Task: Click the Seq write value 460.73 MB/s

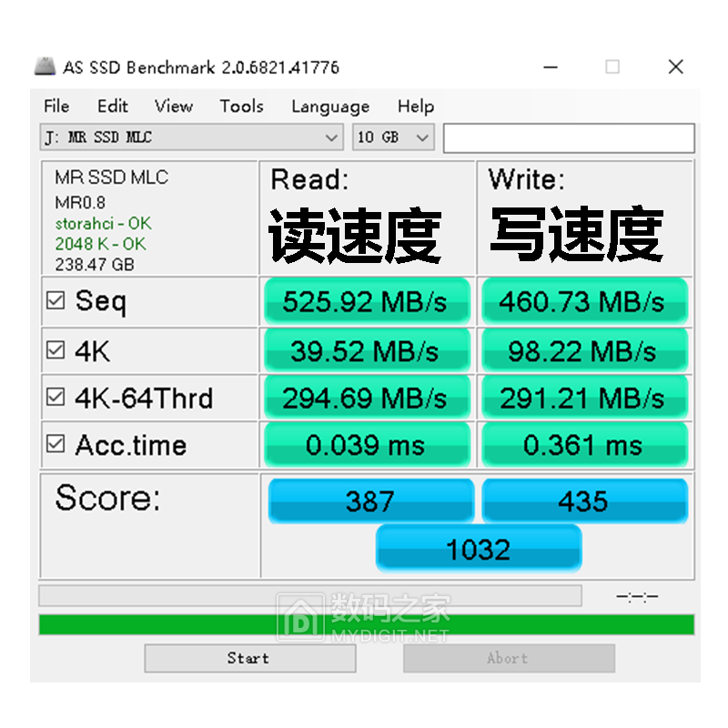Action: pyautogui.click(x=584, y=301)
